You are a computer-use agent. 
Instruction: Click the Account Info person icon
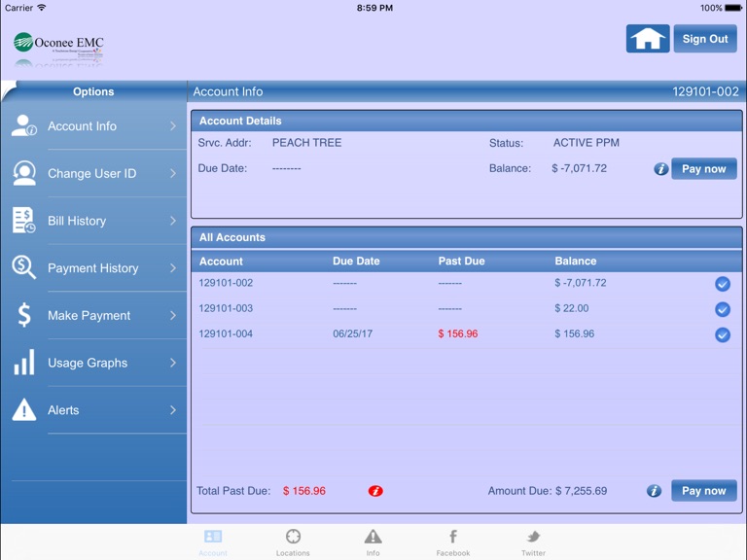tap(23, 126)
